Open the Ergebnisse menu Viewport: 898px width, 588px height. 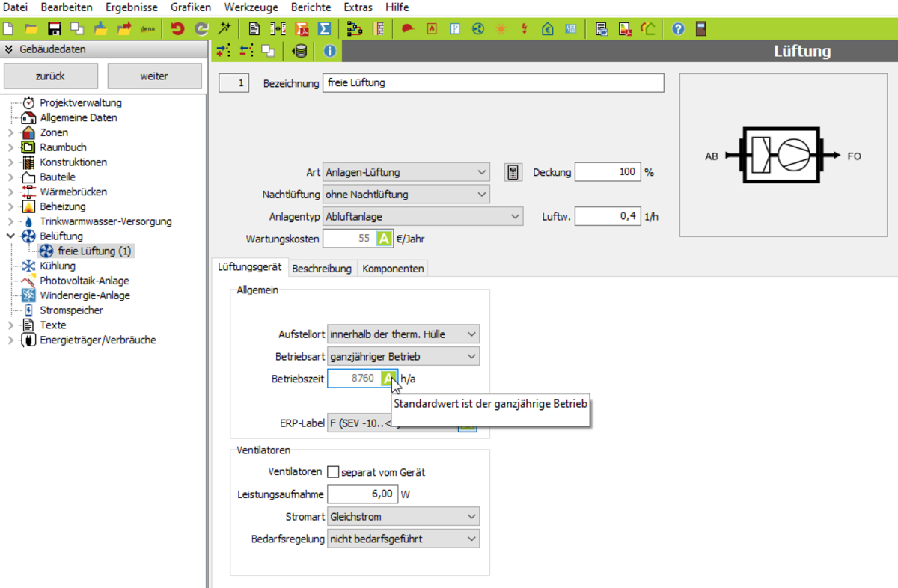(131, 7)
